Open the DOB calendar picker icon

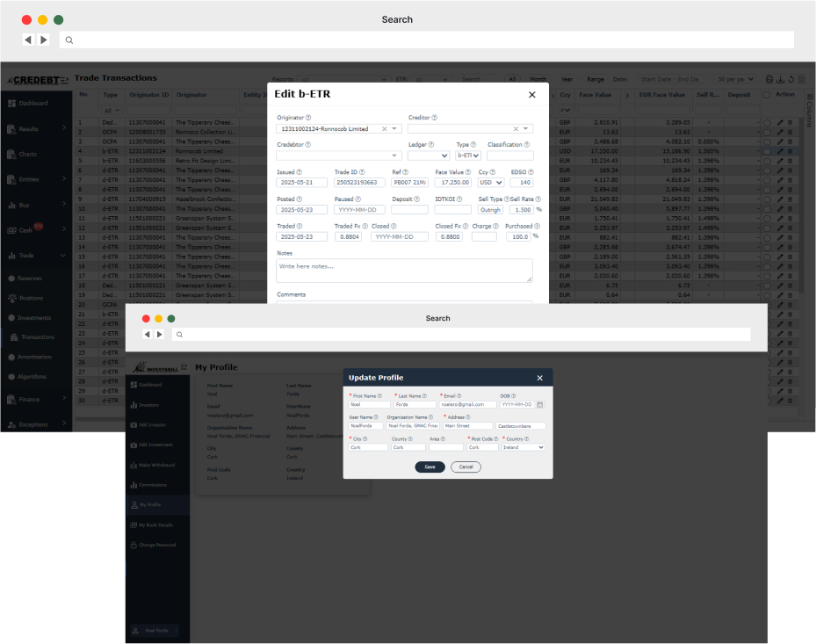point(540,405)
